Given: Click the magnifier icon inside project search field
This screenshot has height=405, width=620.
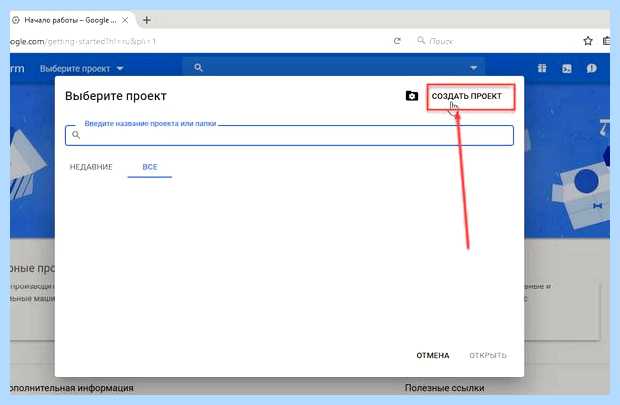Looking at the screenshot, I should click(x=76, y=135).
